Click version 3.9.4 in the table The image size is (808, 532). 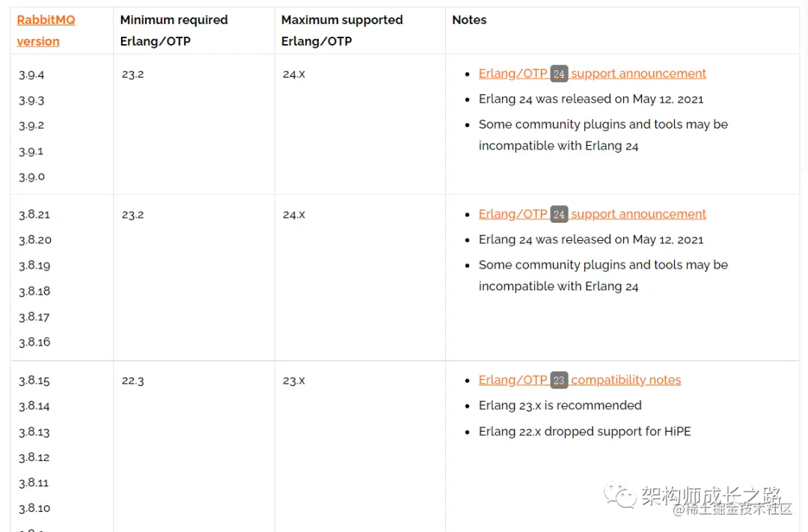click(x=31, y=74)
